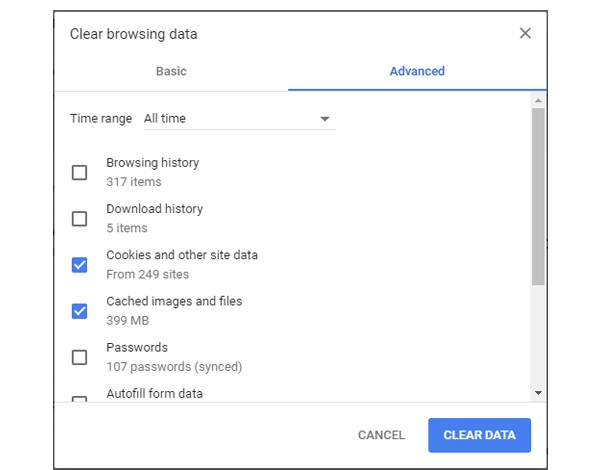
Task: Enable the Browsing history checkbox
Action: pyautogui.click(x=80, y=173)
